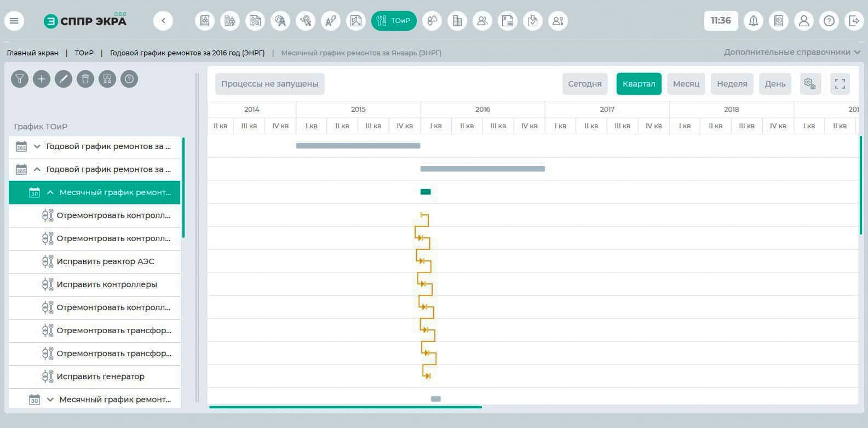868x428 pixels.
Task: Switch timeline scale to День
Action: [775, 84]
